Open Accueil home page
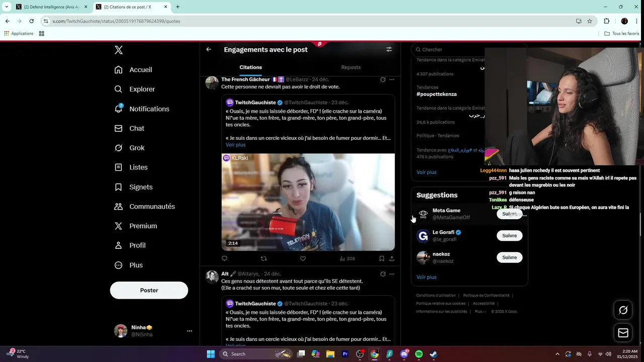This screenshot has height=362, width=644. click(x=133, y=70)
